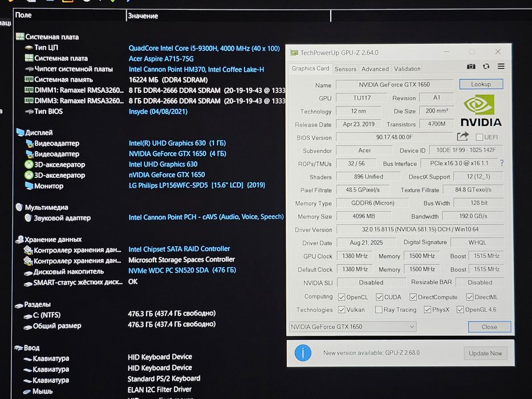Open the Intel Cannon Point PCH cAVS audio link
Screen dimensions: 532x399
(206, 217)
